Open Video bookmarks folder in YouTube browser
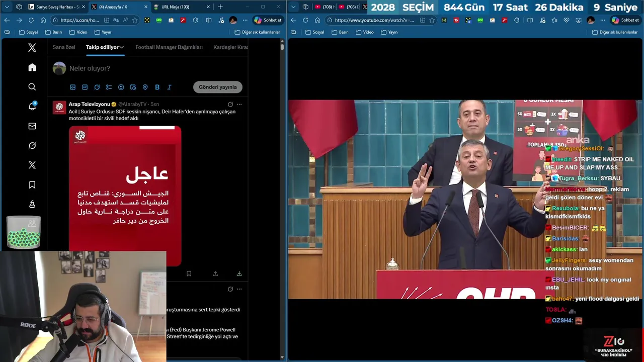644x362 pixels. 364,32
